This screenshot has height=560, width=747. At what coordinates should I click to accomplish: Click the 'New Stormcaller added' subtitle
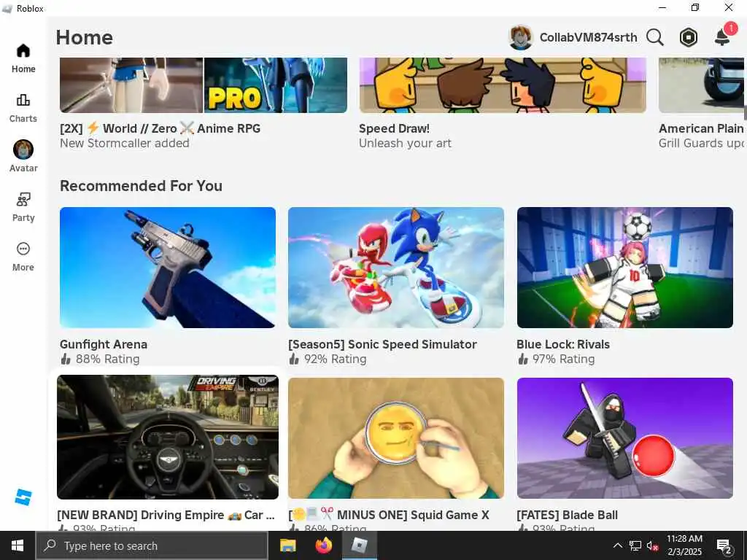coord(124,144)
